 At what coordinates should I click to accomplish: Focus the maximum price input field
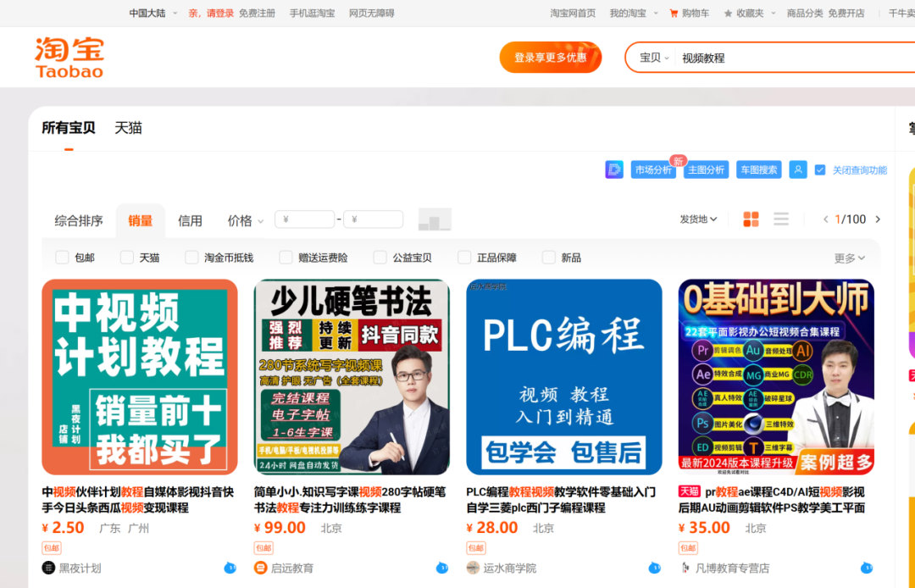click(x=374, y=219)
